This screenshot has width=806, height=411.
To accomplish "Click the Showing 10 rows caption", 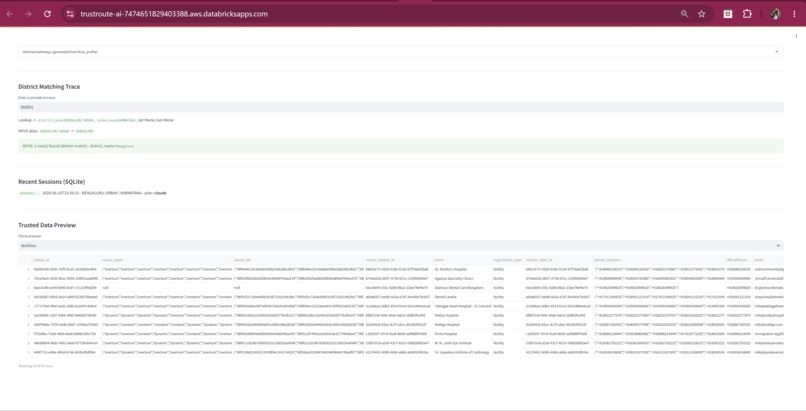I will coord(35,366).
